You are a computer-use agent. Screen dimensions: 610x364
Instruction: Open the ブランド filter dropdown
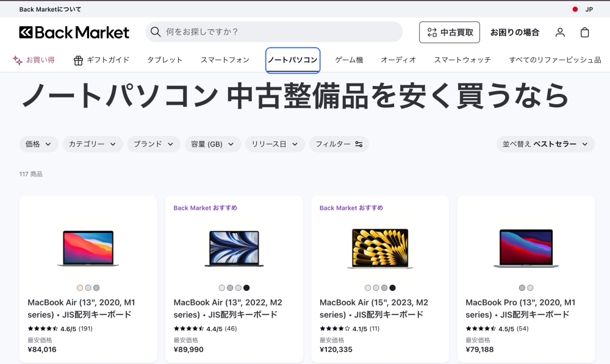[154, 145]
